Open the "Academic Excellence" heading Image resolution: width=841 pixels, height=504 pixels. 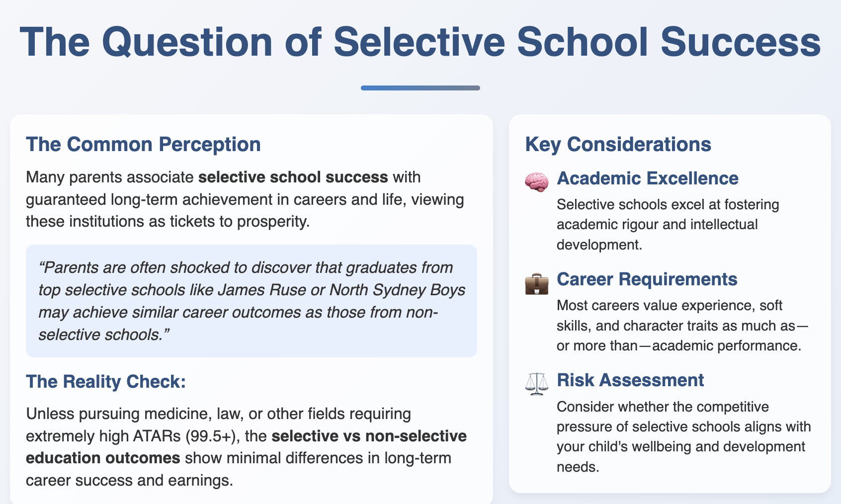(x=647, y=178)
